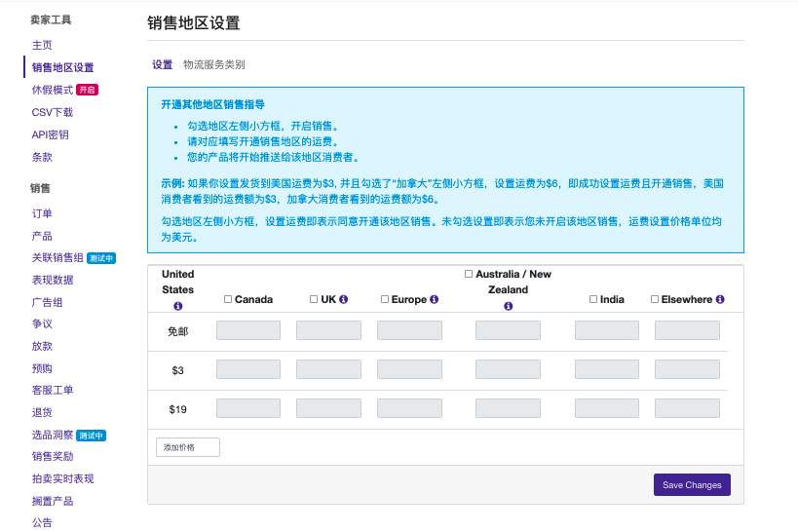This screenshot has width=798, height=532.
Task: Open 关联销售组 in the sidebar
Action: click(x=57, y=258)
